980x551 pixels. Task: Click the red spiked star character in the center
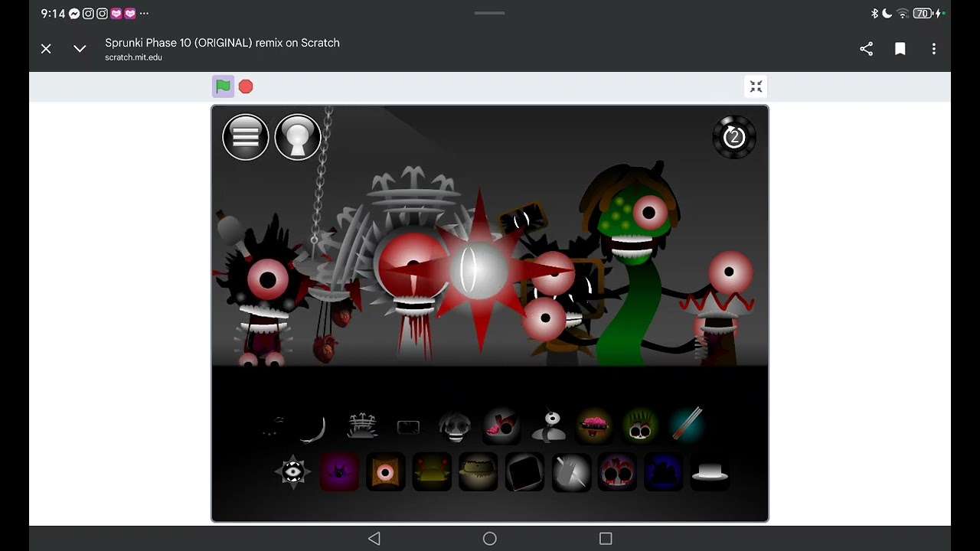[x=480, y=270]
